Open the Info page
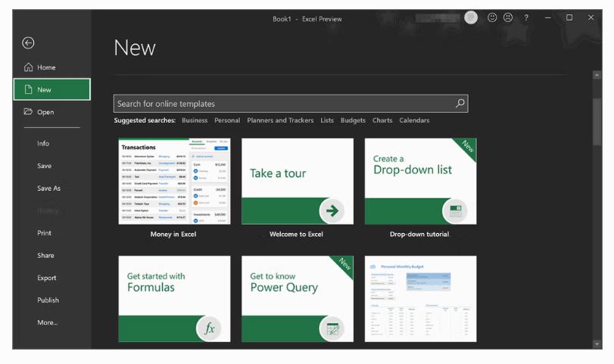Viewport: 614px width, 364px height. [x=43, y=144]
